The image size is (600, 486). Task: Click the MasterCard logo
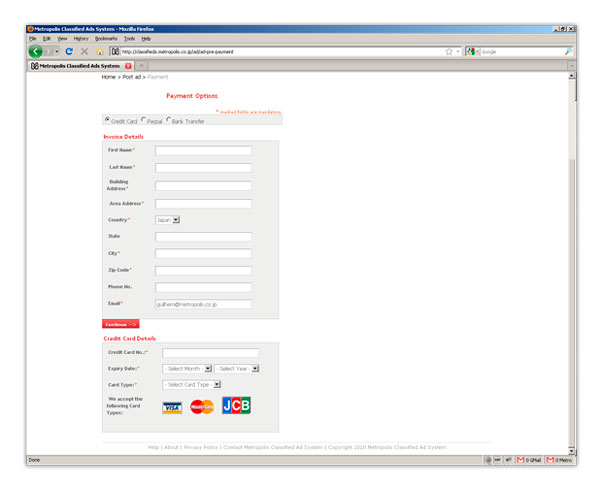(202, 407)
